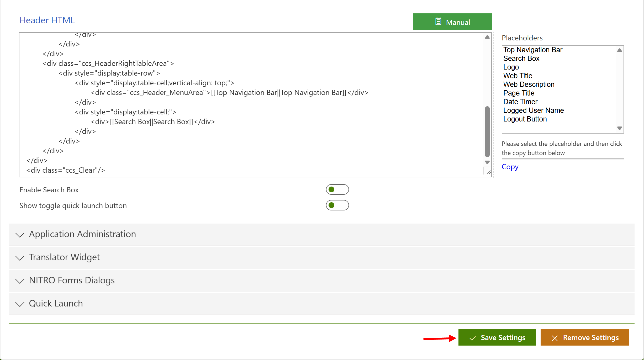The image size is (644, 360).
Task: Select Top Navigation Bar placeholder
Action: 532,50
